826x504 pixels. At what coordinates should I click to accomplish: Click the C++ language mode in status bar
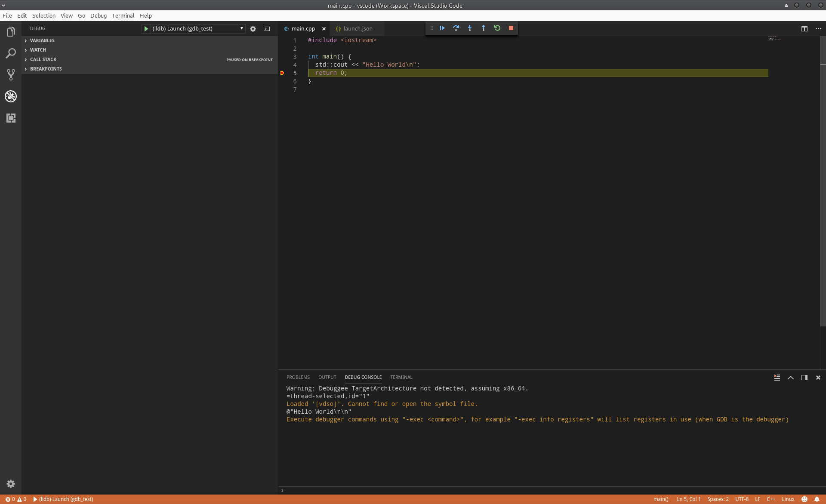[771, 499]
